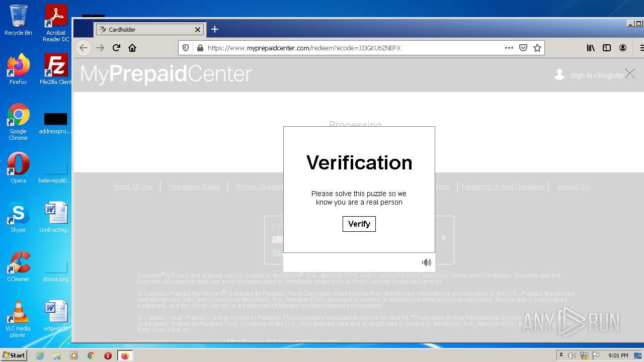
Task: Show hidden system tray icons
Action: pyautogui.click(x=561, y=355)
